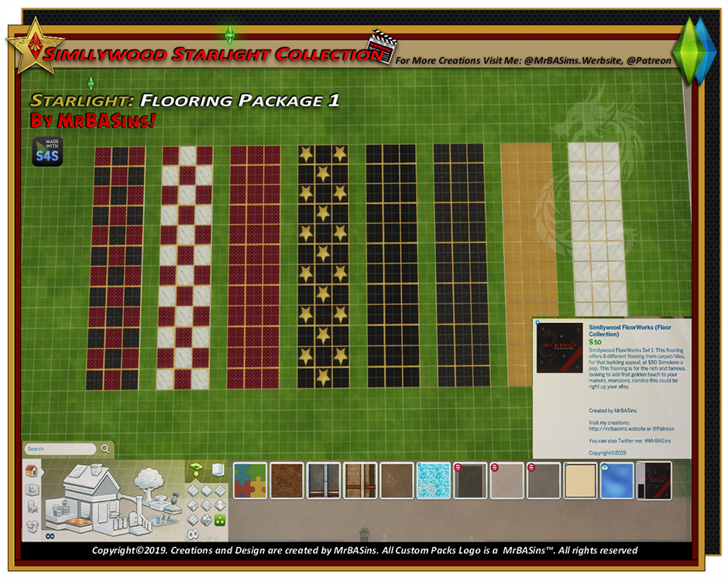728x578 pixels.
Task: Choose the outdoor flowers floor category icon
Action: (x=207, y=520)
